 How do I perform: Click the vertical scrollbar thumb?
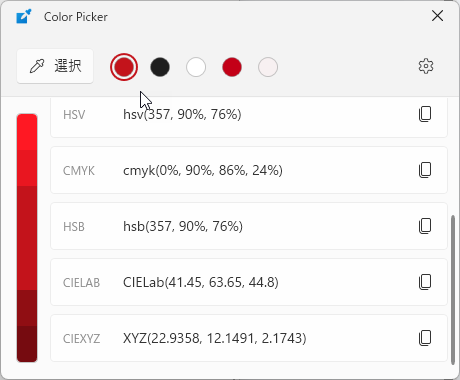[x=453, y=290]
